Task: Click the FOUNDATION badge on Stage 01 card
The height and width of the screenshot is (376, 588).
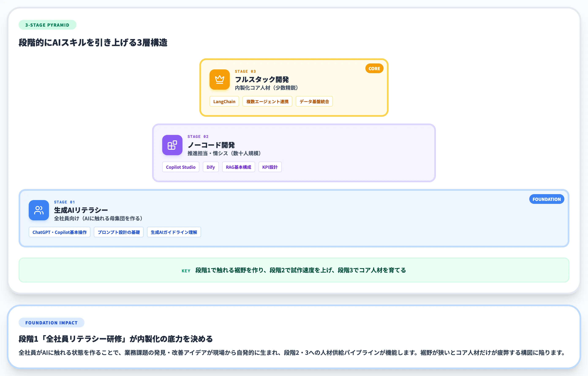Action: [546, 199]
